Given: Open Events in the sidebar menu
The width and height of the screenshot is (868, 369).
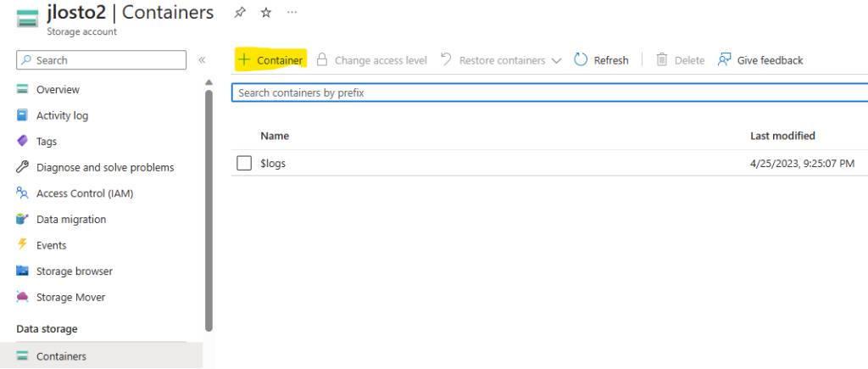Looking at the screenshot, I should [x=51, y=245].
